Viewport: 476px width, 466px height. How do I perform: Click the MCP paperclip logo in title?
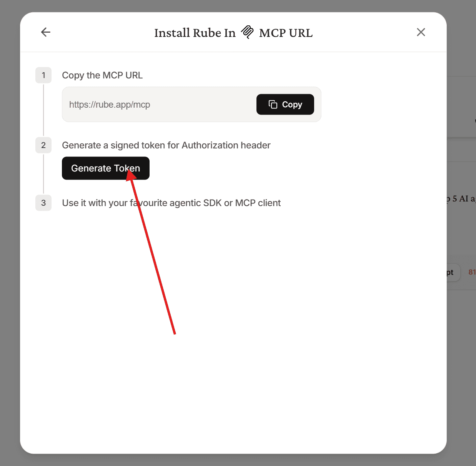point(247,32)
